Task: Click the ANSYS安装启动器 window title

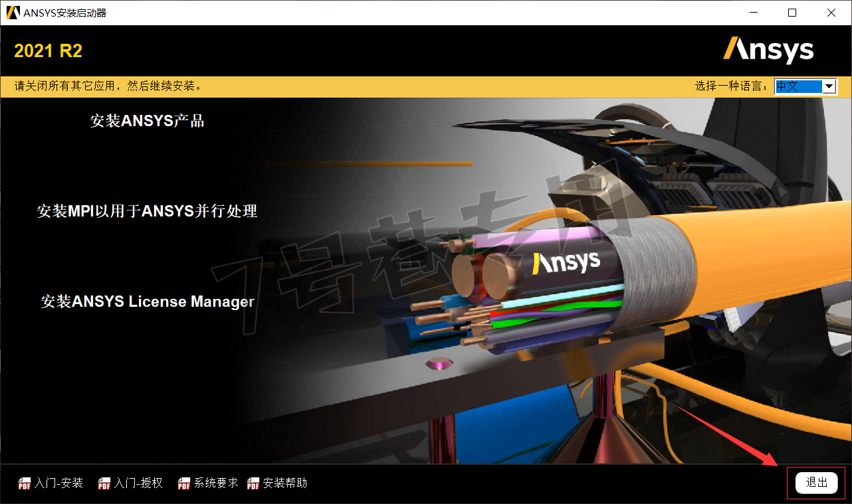Action: coord(65,13)
